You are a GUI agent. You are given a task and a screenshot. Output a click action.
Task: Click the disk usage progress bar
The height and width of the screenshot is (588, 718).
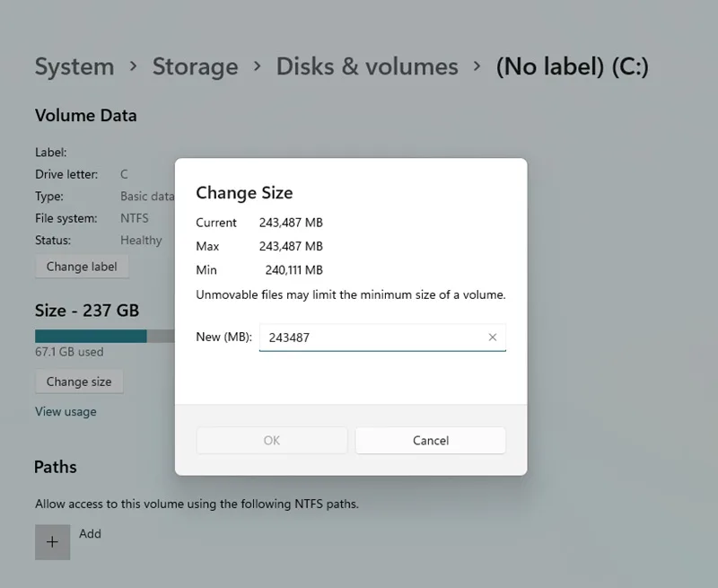[105, 336]
